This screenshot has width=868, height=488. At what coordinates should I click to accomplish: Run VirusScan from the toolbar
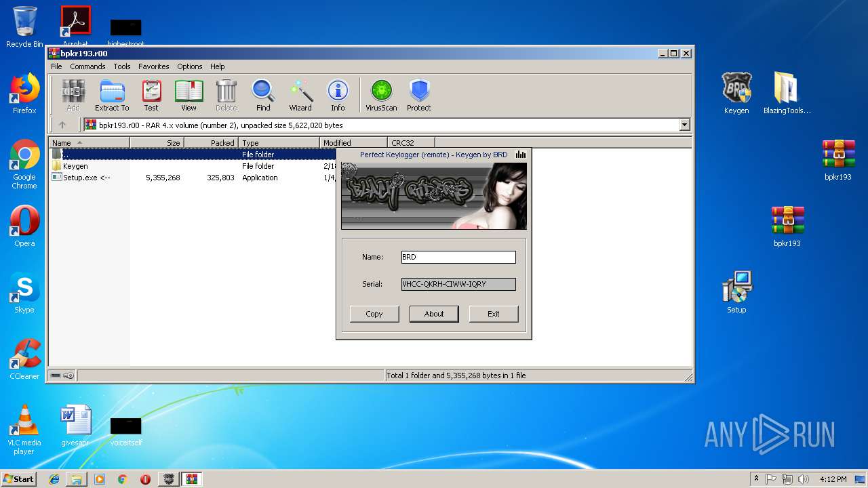(381, 95)
